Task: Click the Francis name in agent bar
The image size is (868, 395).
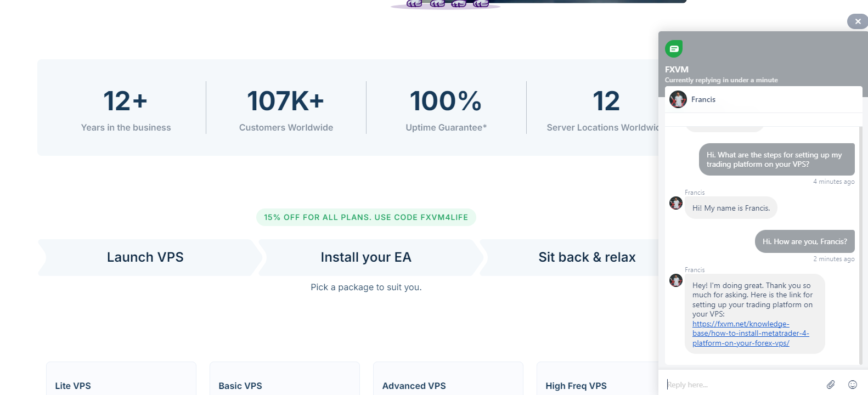Action: [703, 99]
